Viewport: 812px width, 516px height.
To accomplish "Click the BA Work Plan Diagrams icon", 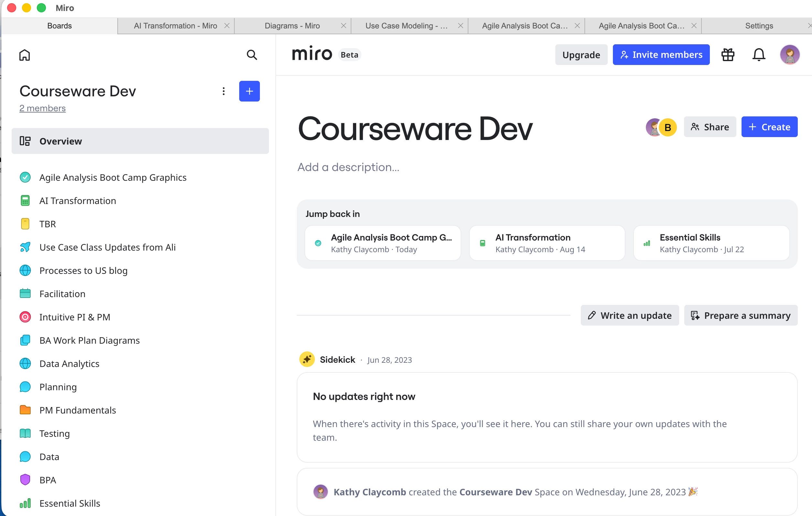I will (x=25, y=340).
